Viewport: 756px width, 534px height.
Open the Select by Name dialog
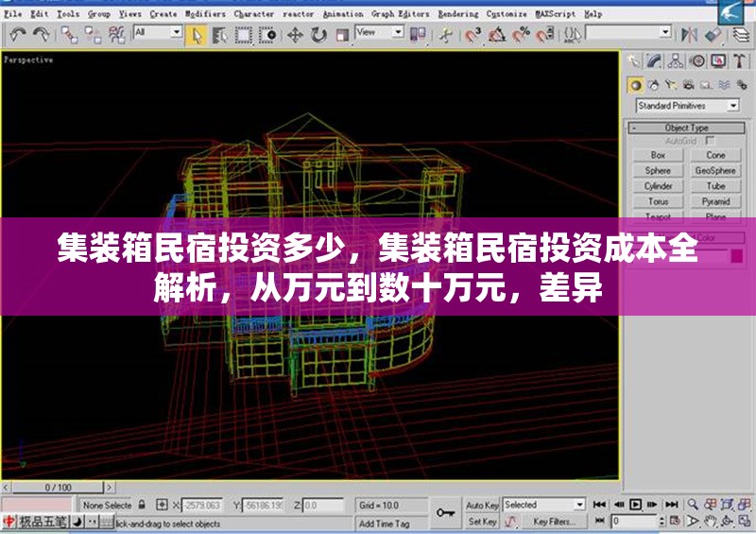pyautogui.click(x=220, y=35)
